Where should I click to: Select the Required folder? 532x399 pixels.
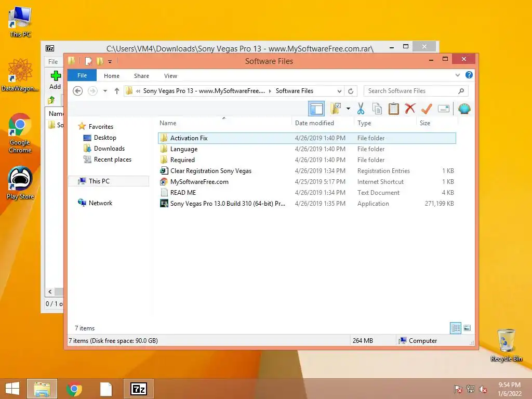pos(307,160)
